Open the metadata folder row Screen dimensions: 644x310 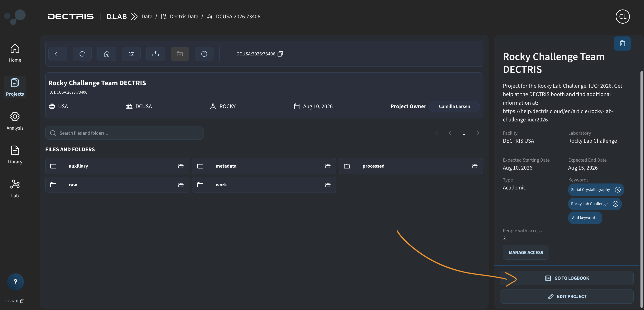264,166
